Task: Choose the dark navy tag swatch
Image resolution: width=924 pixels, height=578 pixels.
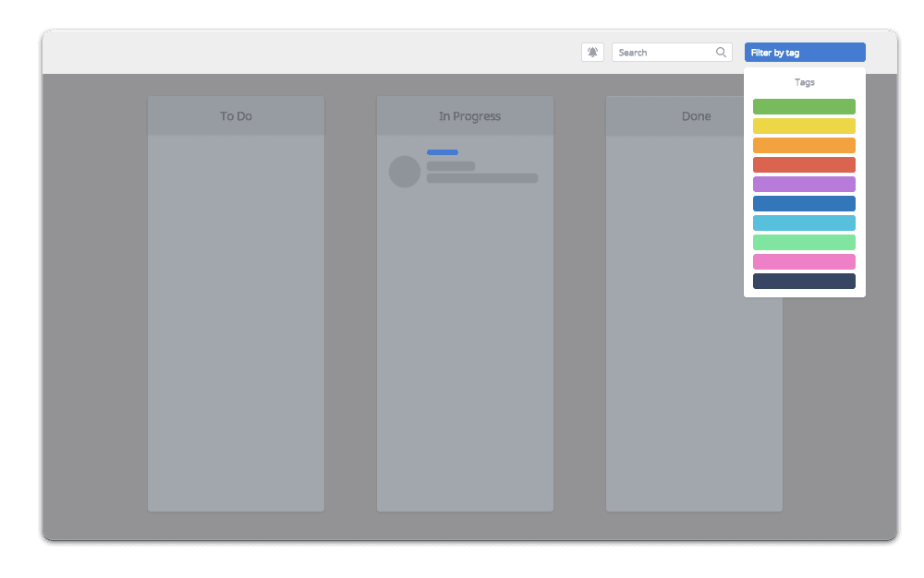Action: (x=804, y=282)
